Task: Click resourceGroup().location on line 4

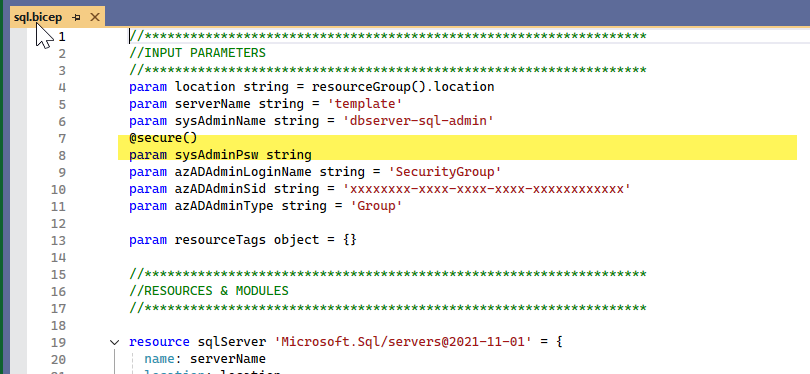Action: coord(403,87)
